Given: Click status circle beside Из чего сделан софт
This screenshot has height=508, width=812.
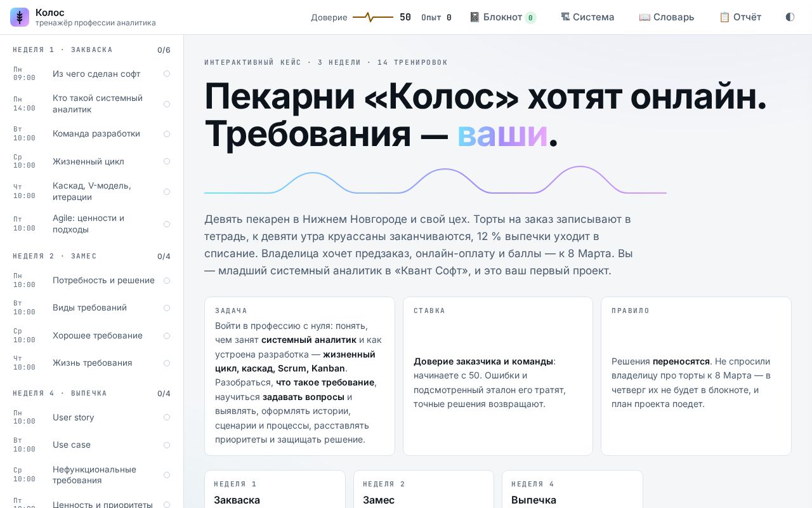Looking at the screenshot, I should tap(167, 74).
